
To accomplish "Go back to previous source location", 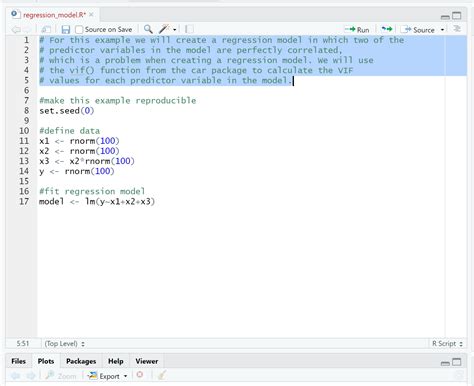I will pos(15,30).
